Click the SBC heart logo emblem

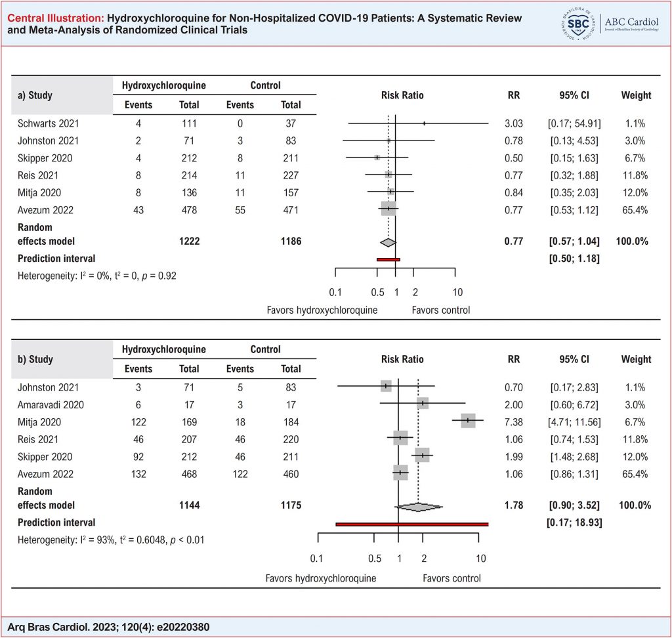coord(578,24)
